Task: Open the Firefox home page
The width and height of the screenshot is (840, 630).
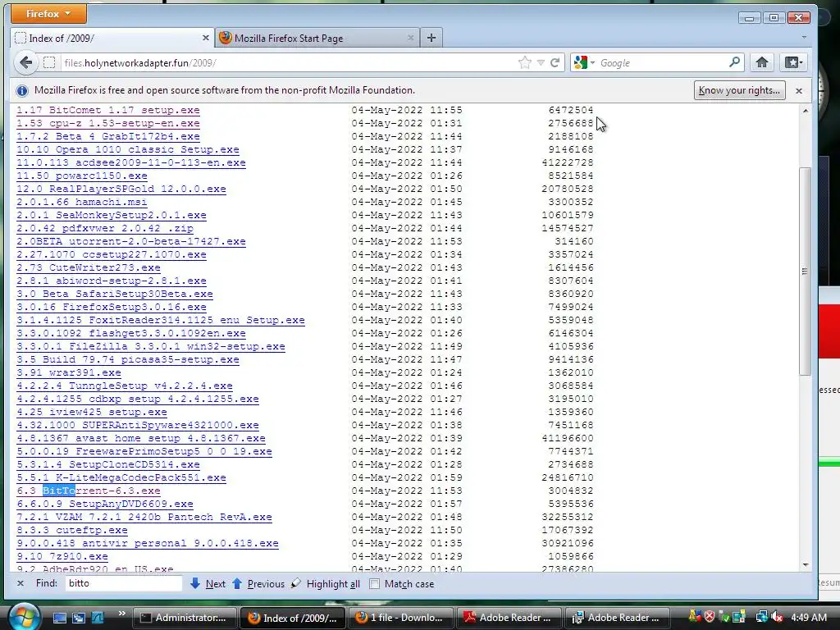Action: coord(762,62)
